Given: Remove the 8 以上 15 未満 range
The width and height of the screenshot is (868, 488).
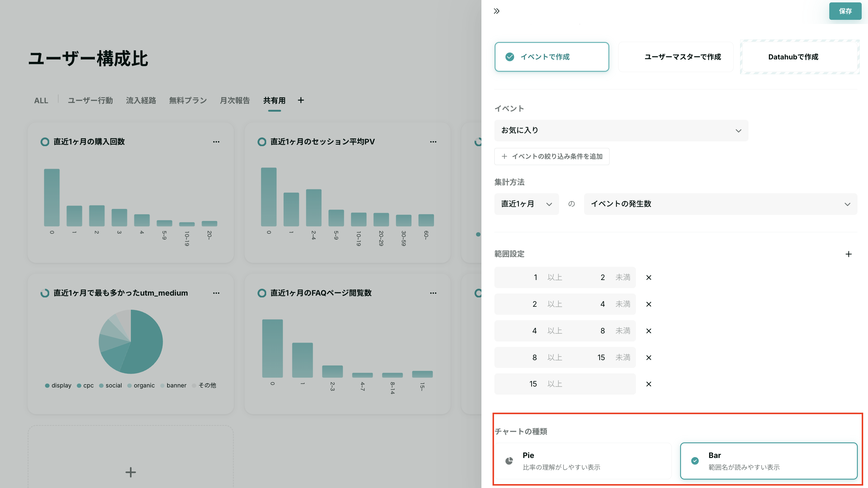Looking at the screenshot, I should 649,357.
